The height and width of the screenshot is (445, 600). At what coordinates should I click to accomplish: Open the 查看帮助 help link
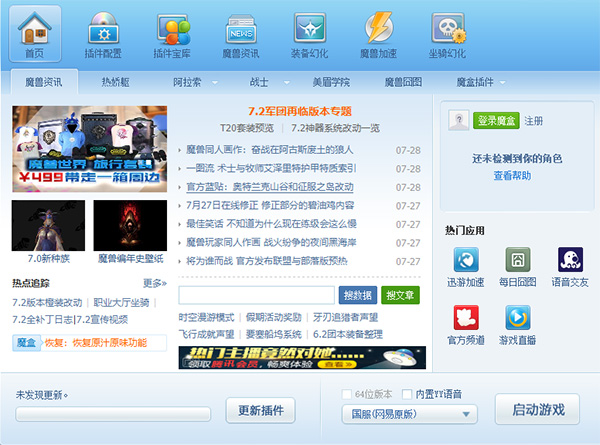pos(512,176)
